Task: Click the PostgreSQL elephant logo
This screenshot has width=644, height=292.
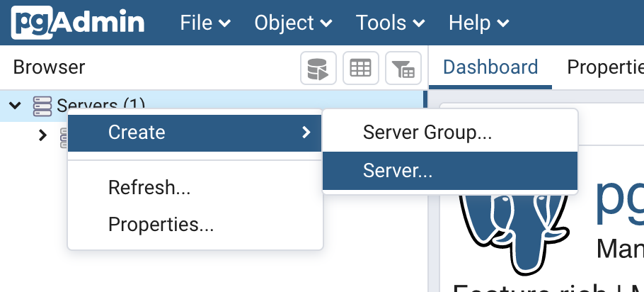Action: [513, 227]
